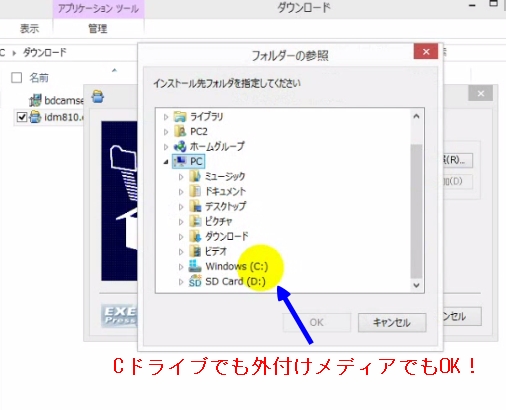Select the ミュージック label
The height and width of the screenshot is (410, 506).
coord(225,176)
